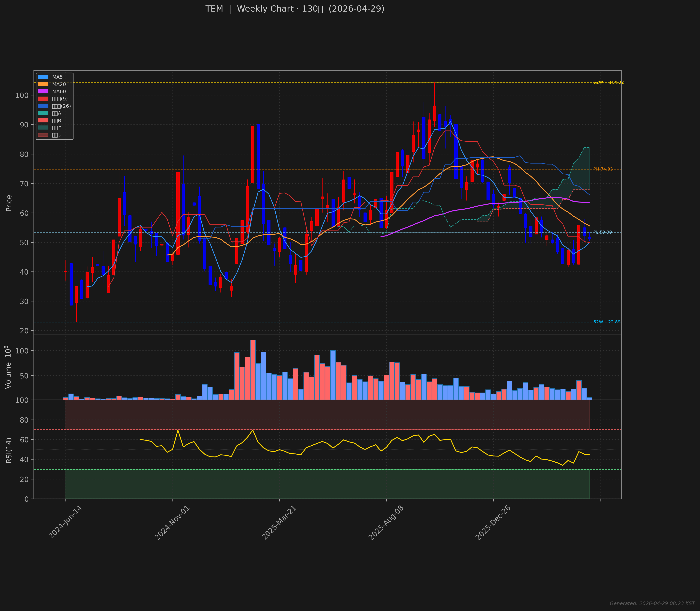Click the PL 53.39 level label

coord(602,232)
